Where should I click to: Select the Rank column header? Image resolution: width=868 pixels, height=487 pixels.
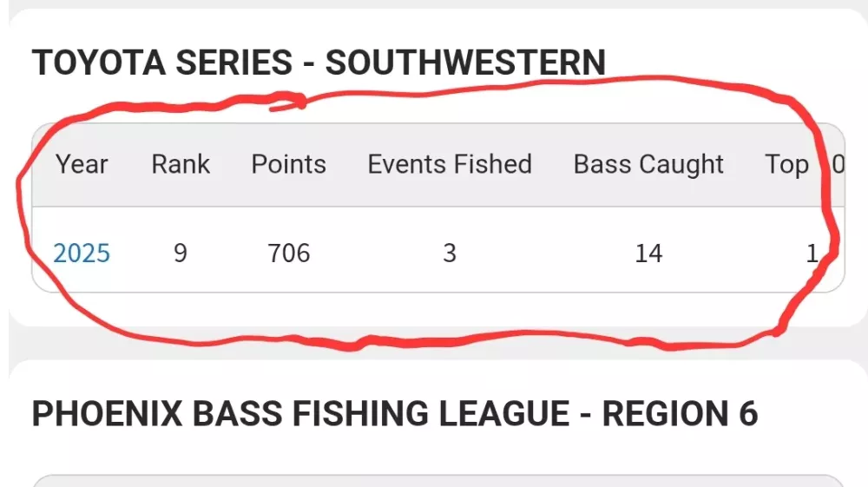tap(181, 164)
